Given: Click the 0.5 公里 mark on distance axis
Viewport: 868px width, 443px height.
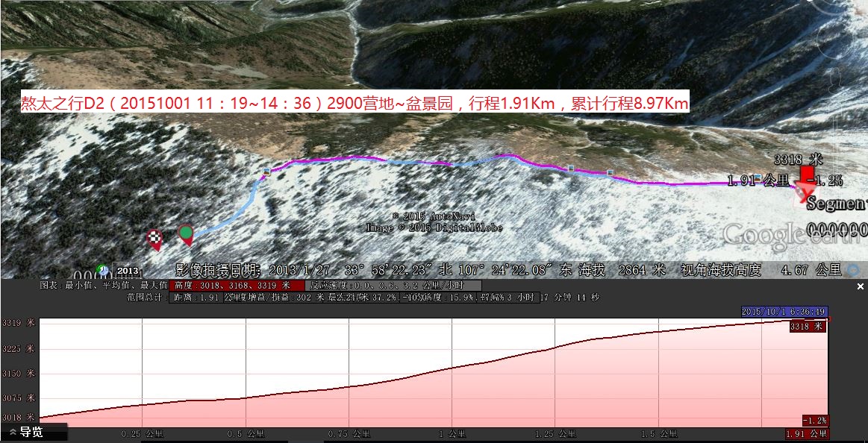Looking at the screenshot, I should (246, 433).
